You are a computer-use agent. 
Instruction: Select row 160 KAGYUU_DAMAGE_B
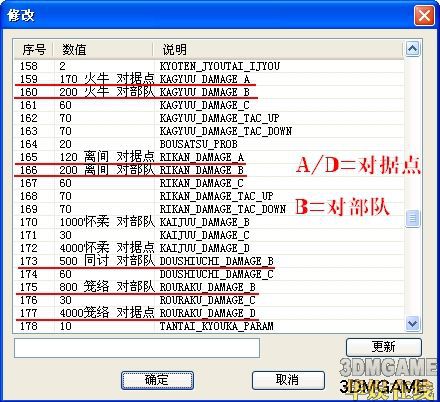pyautogui.click(x=209, y=92)
